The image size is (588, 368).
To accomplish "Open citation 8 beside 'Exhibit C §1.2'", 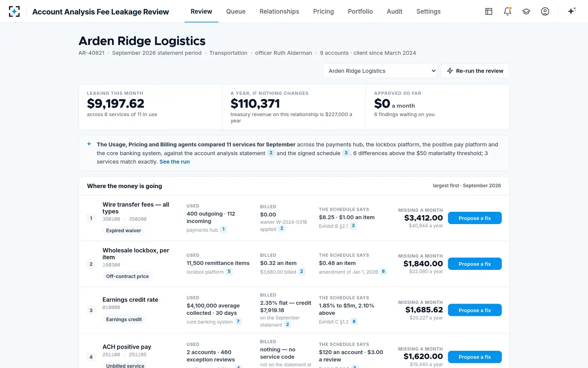I will coord(354,321).
